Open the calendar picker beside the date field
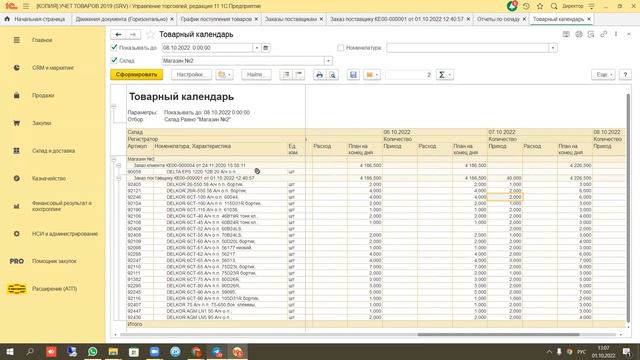The width and height of the screenshot is (640, 360). (266, 48)
